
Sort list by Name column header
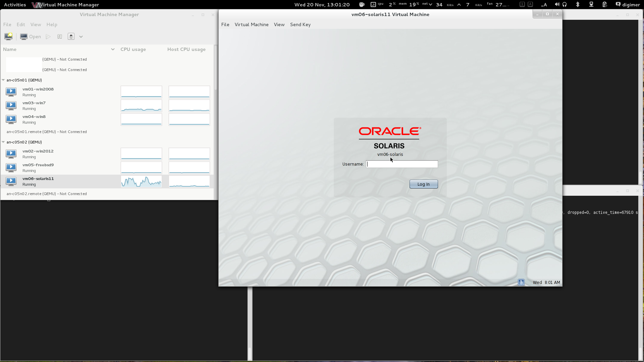(x=59, y=49)
